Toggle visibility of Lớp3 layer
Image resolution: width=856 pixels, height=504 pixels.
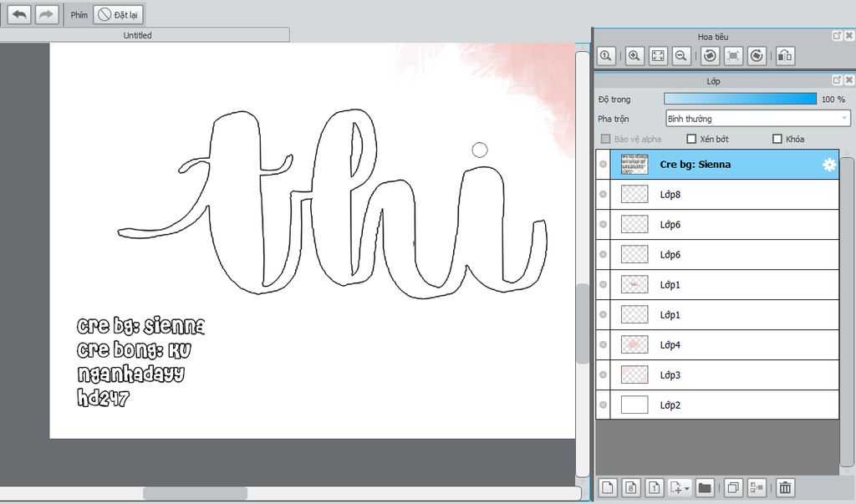(604, 374)
